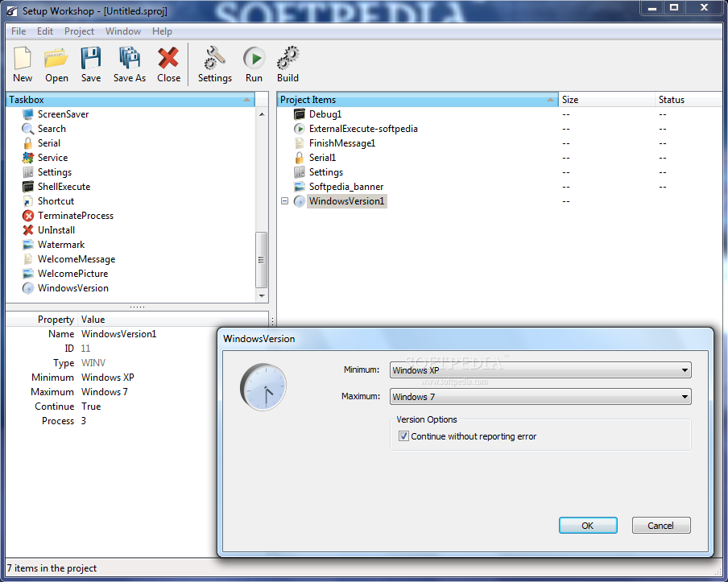Select the WindowsVersion1 project item
The width and height of the screenshot is (728, 582).
346,201
